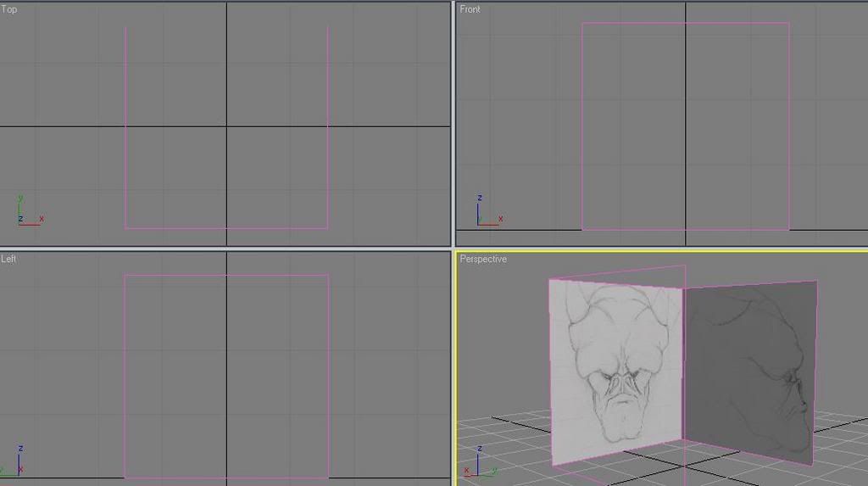Click the center junction of all four viewports
Screen dimensions: 868x486
(x=453, y=248)
